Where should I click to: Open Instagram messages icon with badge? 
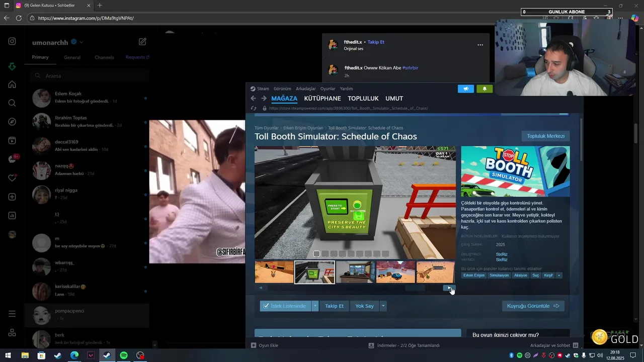13,159
